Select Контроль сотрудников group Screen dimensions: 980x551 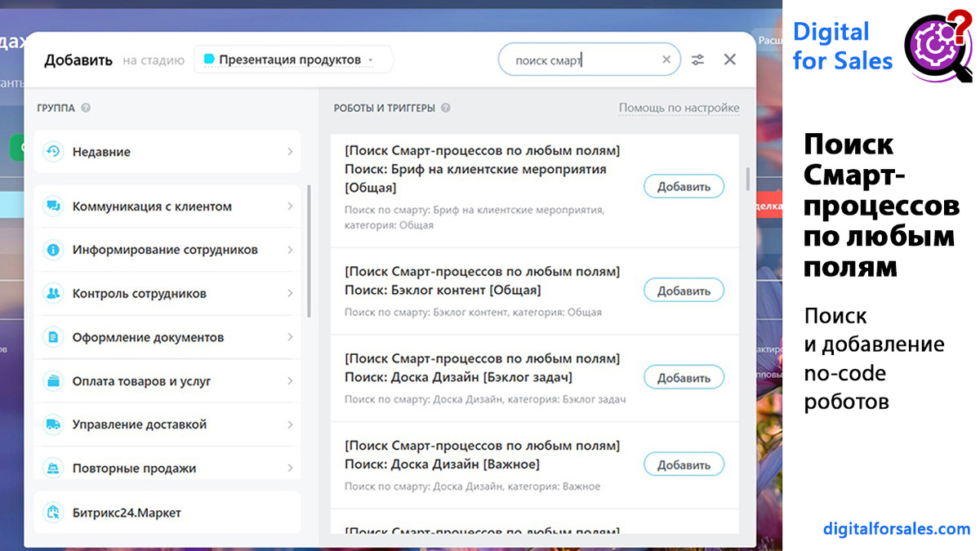tap(167, 294)
